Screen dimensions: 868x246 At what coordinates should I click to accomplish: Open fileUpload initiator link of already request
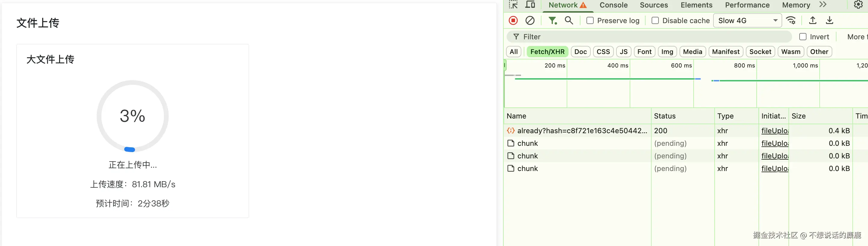774,131
